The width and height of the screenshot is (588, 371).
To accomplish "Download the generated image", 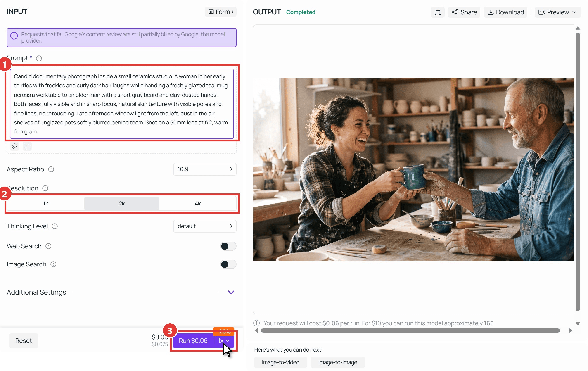I will coord(505,12).
